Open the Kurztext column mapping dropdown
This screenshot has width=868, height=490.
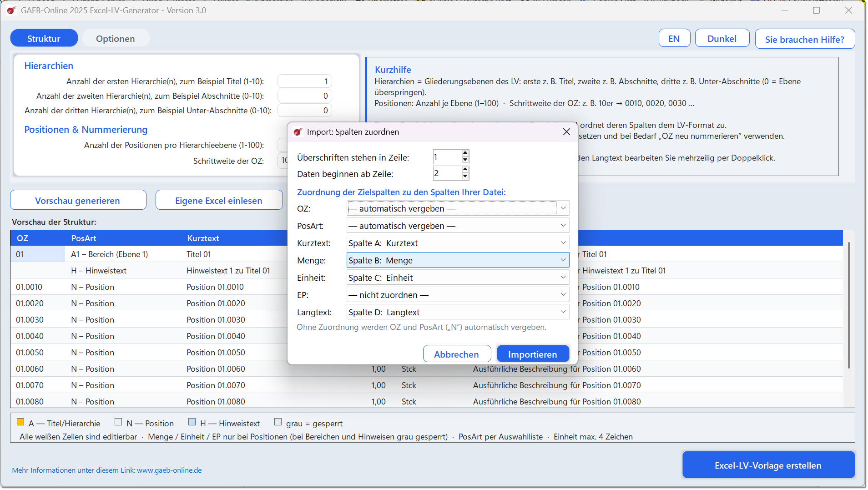[458, 243]
